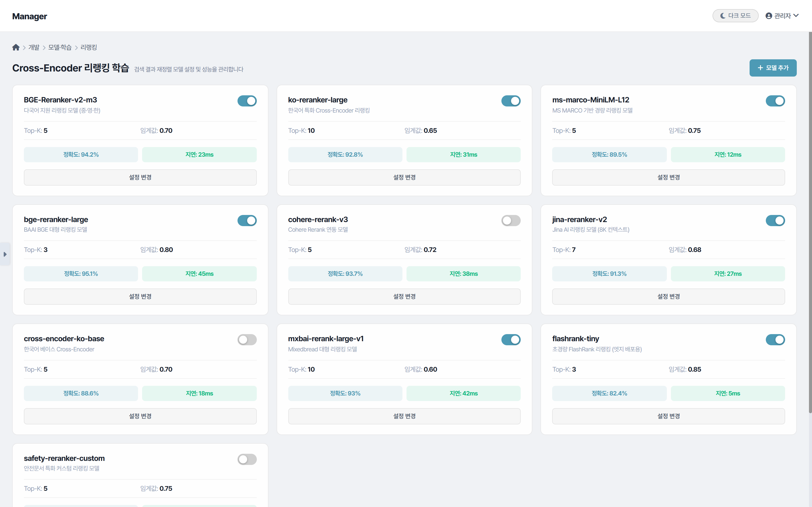Switch off the flashrank-tiny toggle
Screen dimensions: 812x507
pos(775,340)
